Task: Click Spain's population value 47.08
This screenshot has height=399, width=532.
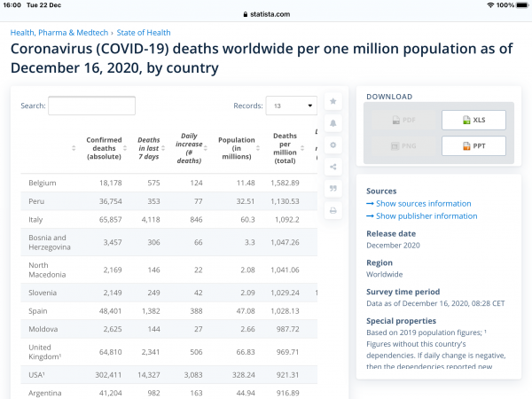Action: pos(246,311)
